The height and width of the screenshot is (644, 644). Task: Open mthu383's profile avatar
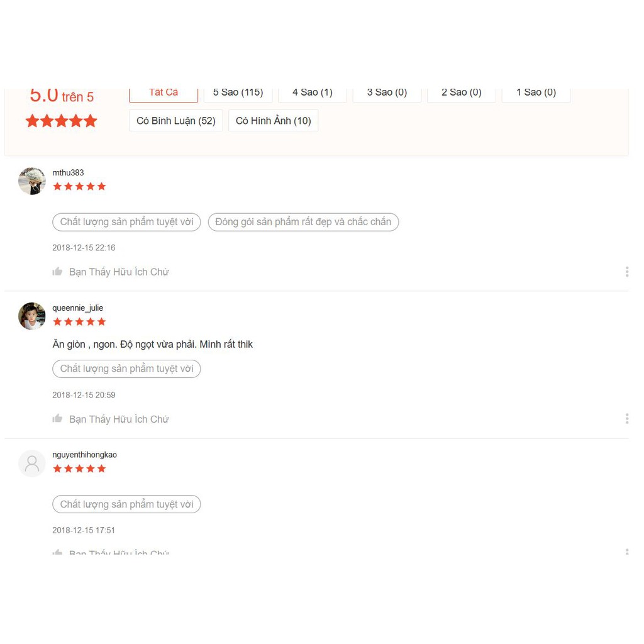pos(32,180)
